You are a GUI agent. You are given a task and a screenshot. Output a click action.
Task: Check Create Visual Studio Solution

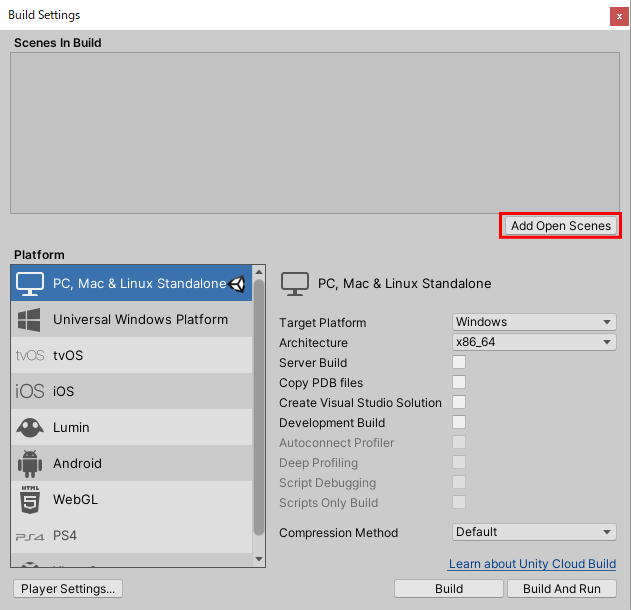(459, 402)
